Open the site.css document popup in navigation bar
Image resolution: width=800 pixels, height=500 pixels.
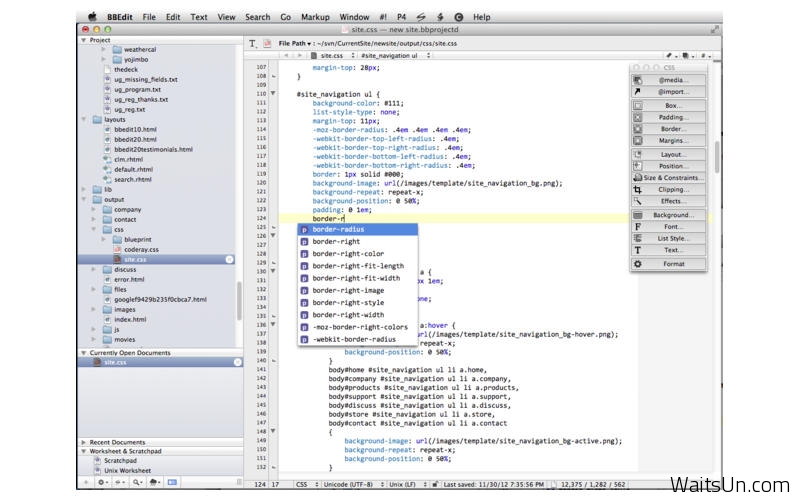(333, 55)
